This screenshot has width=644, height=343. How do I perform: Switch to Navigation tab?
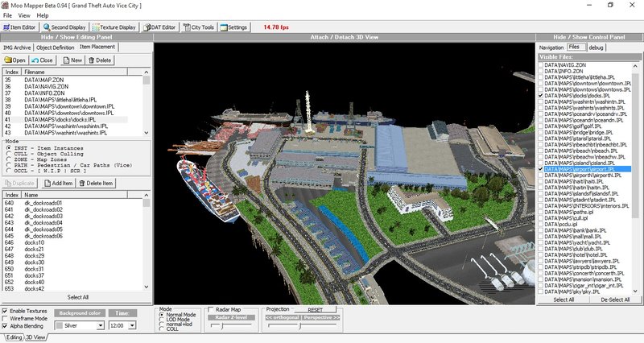(x=551, y=48)
